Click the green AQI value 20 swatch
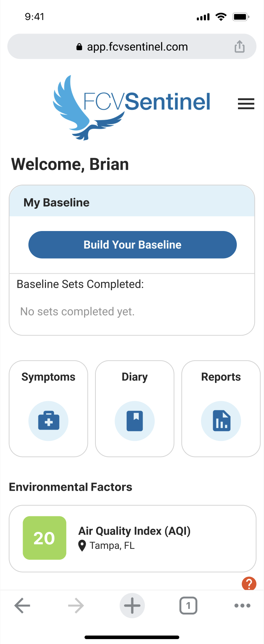This screenshot has height=644, width=264. click(45, 538)
